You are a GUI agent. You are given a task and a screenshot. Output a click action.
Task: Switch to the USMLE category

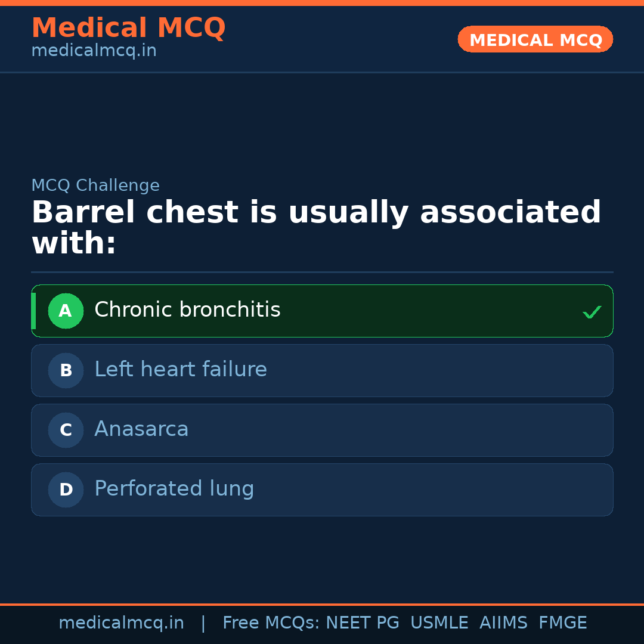coord(439,622)
